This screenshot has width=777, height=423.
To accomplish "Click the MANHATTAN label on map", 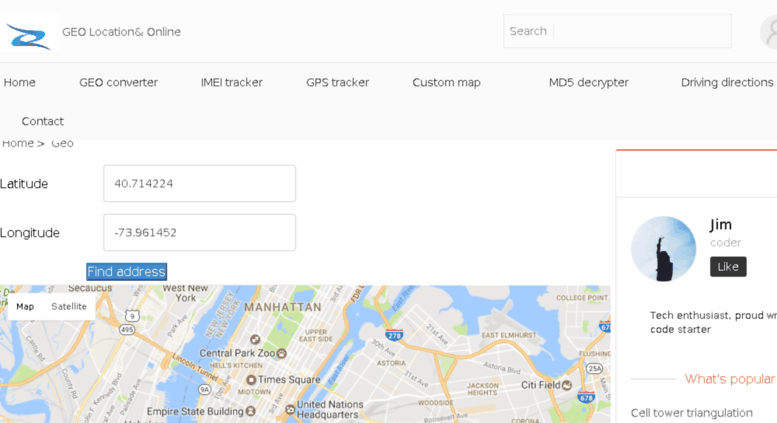I will (x=282, y=308).
